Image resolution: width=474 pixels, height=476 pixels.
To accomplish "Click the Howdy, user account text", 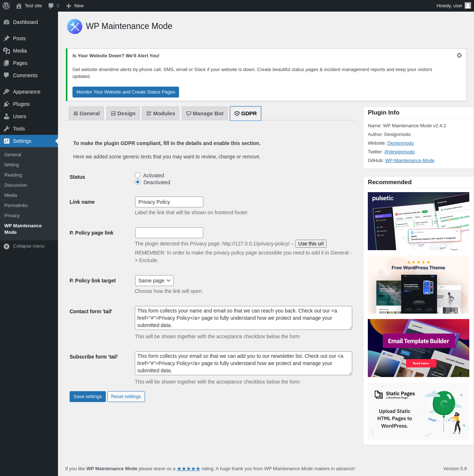I will pyautogui.click(x=449, y=6).
